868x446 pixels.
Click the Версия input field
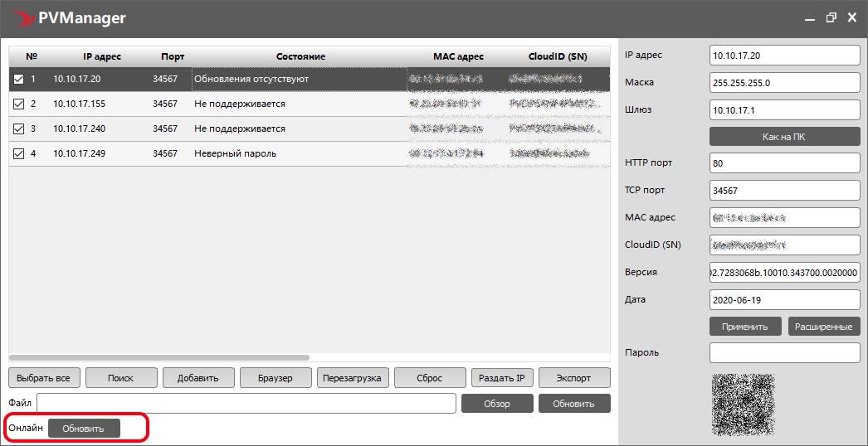pyautogui.click(x=784, y=272)
